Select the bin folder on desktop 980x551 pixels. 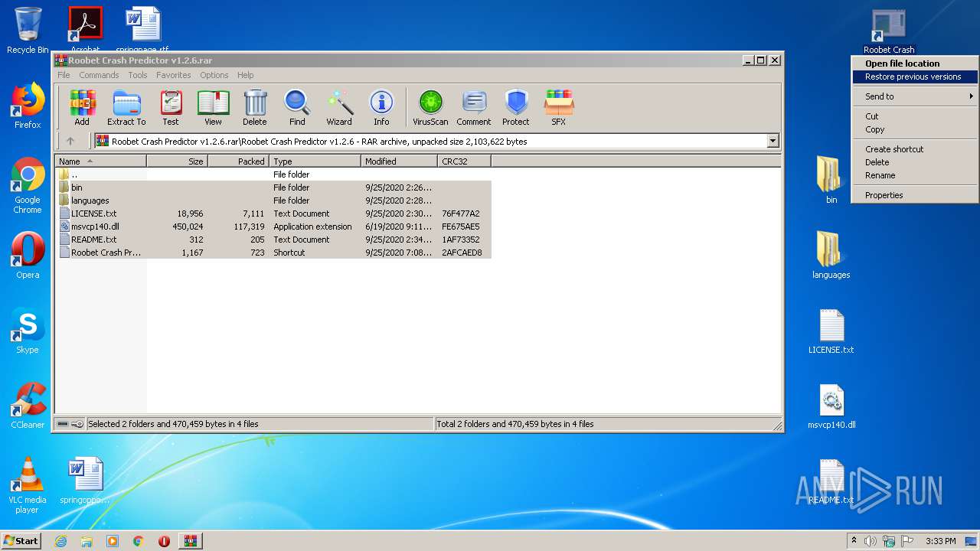pos(831,181)
